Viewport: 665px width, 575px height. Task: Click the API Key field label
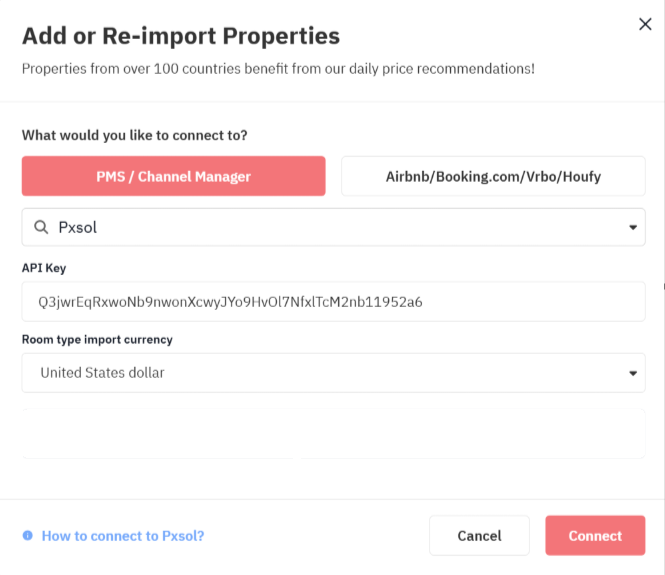[x=44, y=268]
